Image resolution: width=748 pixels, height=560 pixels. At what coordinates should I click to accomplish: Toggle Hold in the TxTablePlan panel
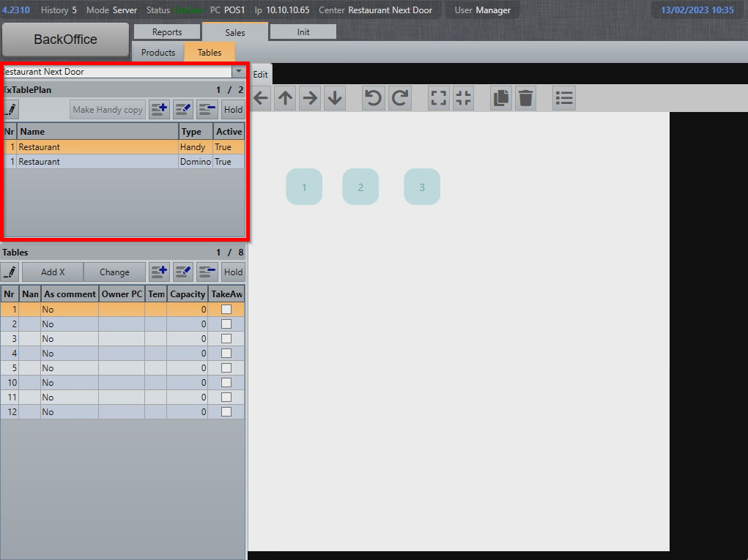pyautogui.click(x=233, y=109)
